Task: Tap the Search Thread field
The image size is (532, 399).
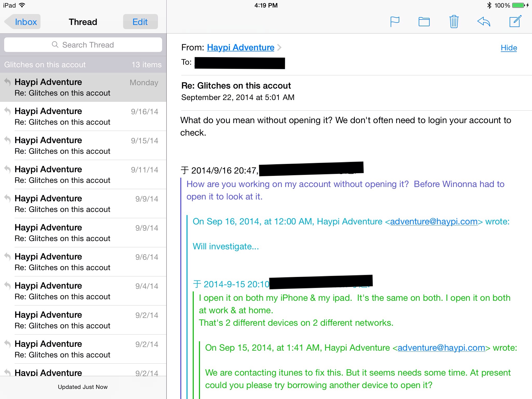Action: tap(88, 45)
